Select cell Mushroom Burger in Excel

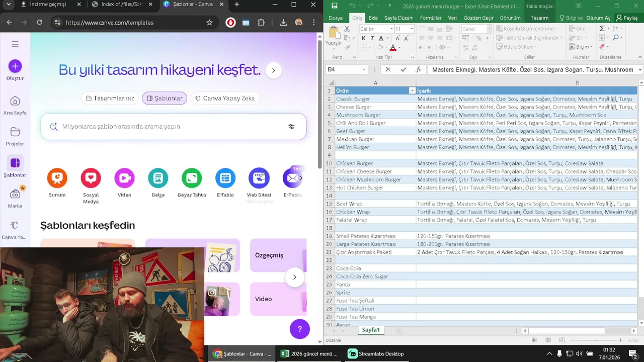click(375, 115)
